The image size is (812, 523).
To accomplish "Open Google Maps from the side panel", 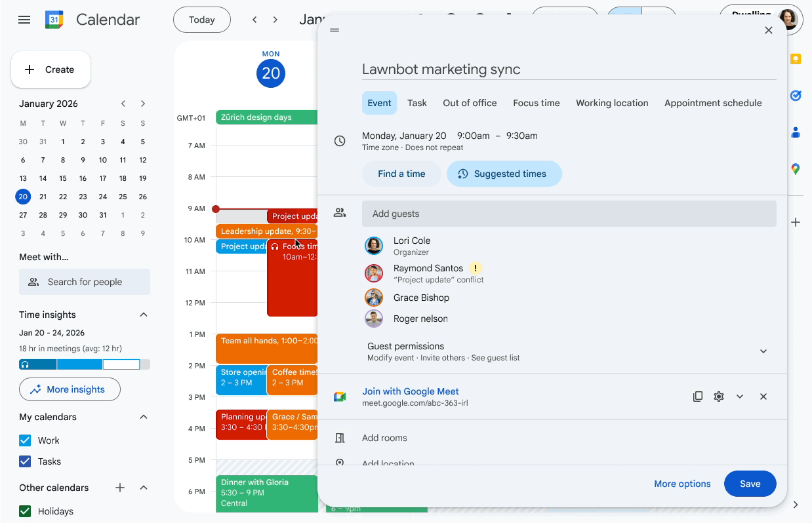I will click(796, 169).
